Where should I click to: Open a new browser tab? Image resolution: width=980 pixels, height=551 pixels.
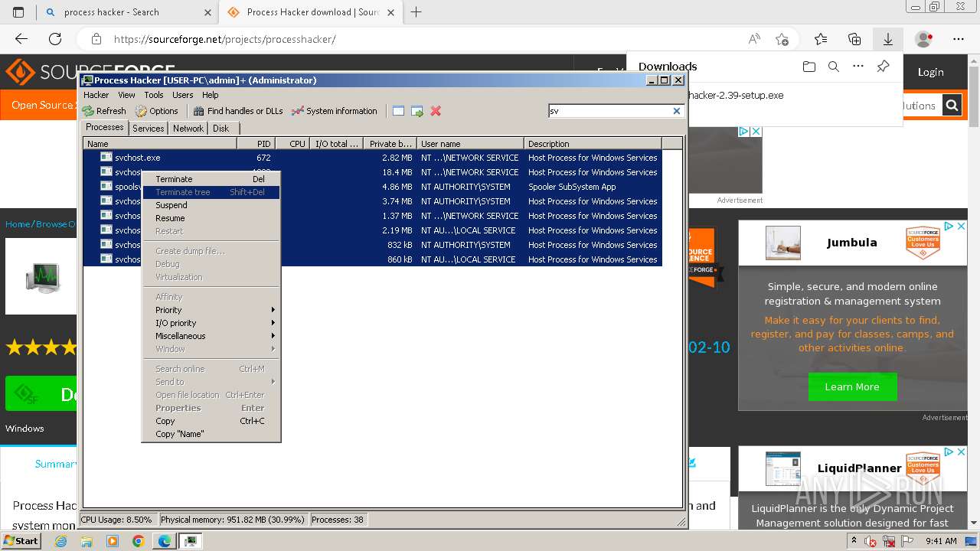pos(416,12)
